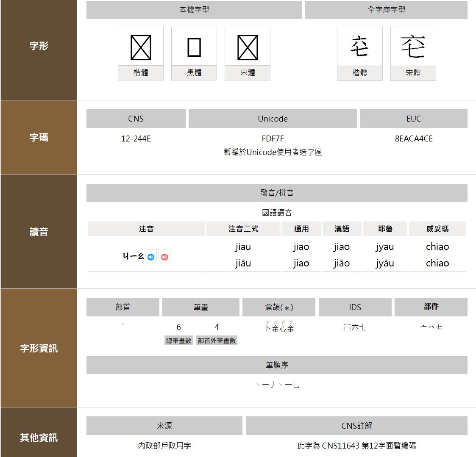Viewport: 476px width, 457px height.
Task: Click the 發音/拼音 section header
Action: click(x=277, y=193)
